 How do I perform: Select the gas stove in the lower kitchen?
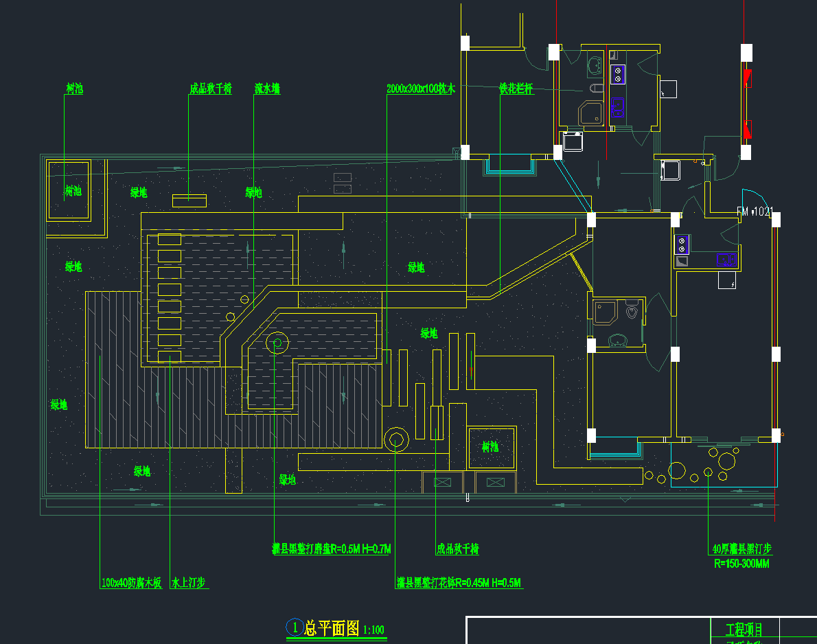[682, 244]
